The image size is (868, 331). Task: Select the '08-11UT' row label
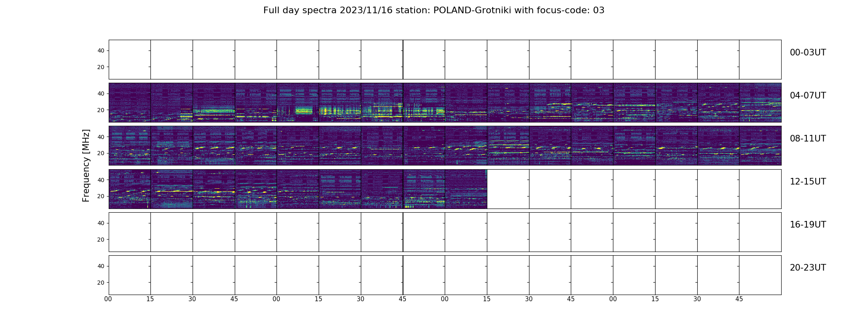[x=808, y=139]
